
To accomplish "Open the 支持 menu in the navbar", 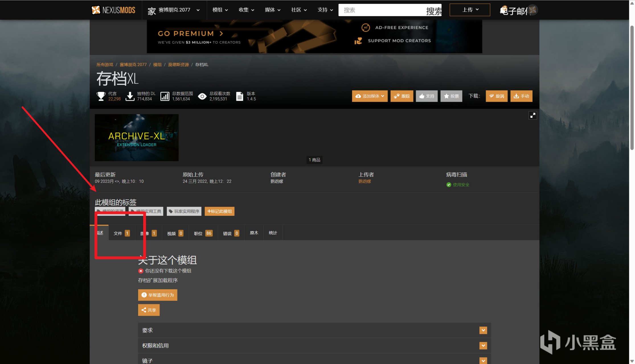I will point(325,10).
